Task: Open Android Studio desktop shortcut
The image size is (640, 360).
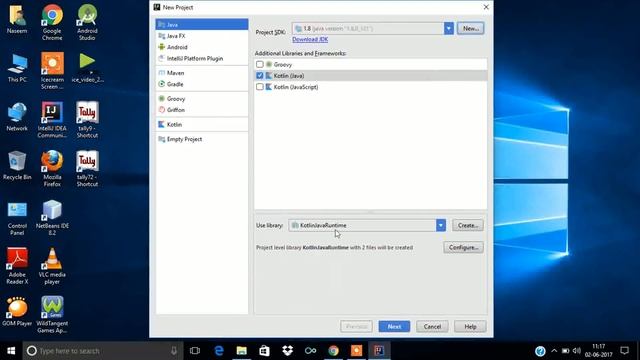Action: 87,22
